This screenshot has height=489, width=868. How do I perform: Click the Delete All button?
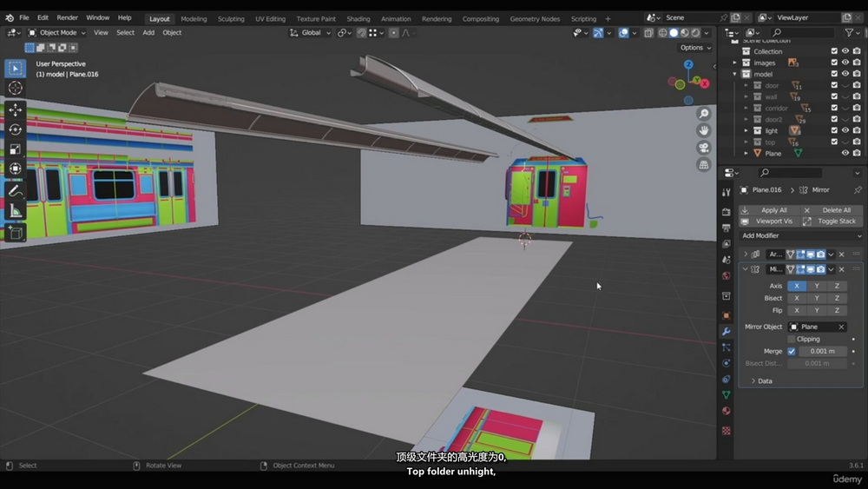tap(832, 210)
